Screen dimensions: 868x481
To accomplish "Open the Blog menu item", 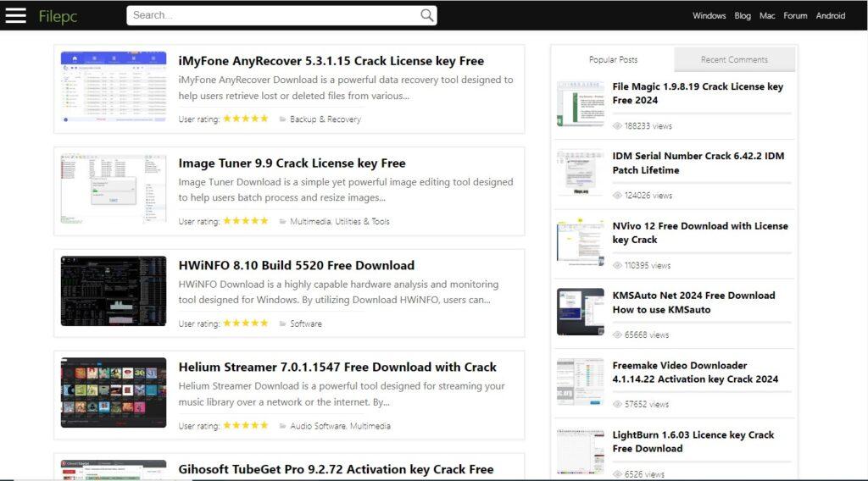I will click(743, 16).
